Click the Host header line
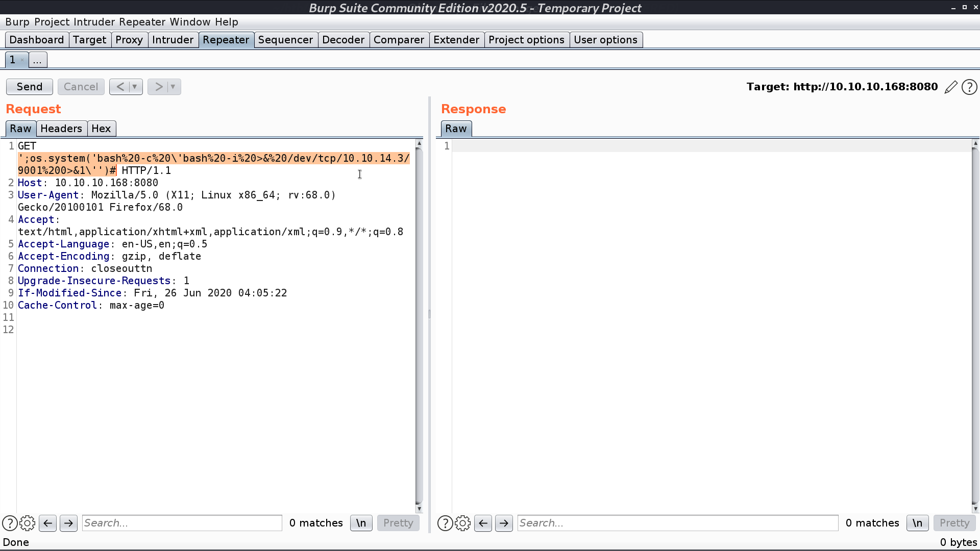This screenshot has width=980, height=551. [x=88, y=183]
